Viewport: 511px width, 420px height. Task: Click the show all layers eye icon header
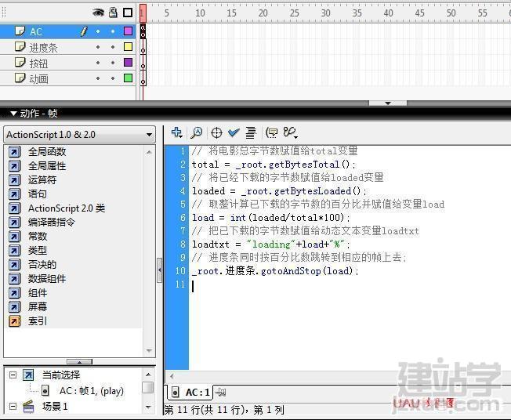(x=98, y=13)
